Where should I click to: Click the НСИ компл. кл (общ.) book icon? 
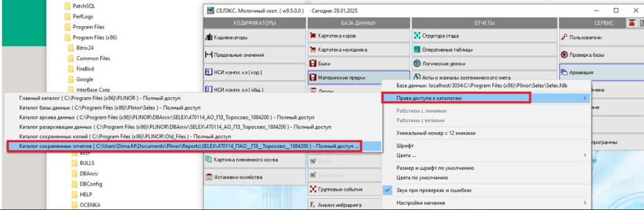point(209,89)
